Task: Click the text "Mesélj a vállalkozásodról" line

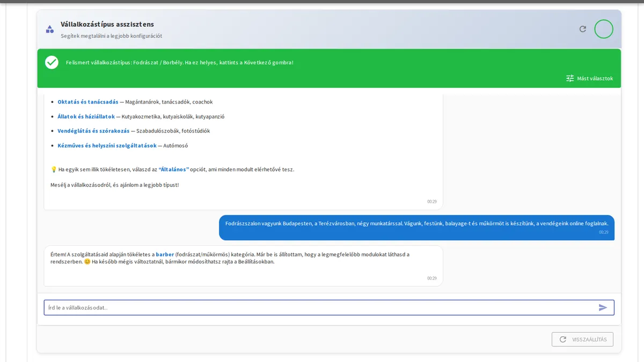Action: [x=114, y=184]
